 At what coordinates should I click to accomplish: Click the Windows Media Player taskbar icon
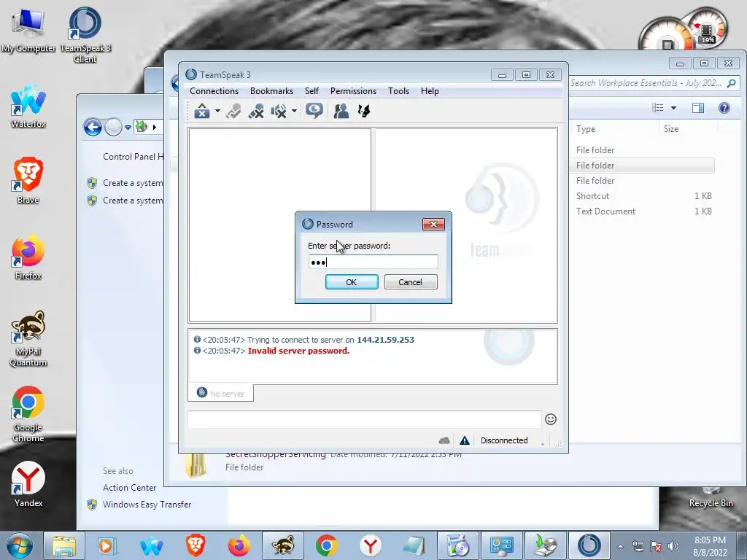[107, 545]
